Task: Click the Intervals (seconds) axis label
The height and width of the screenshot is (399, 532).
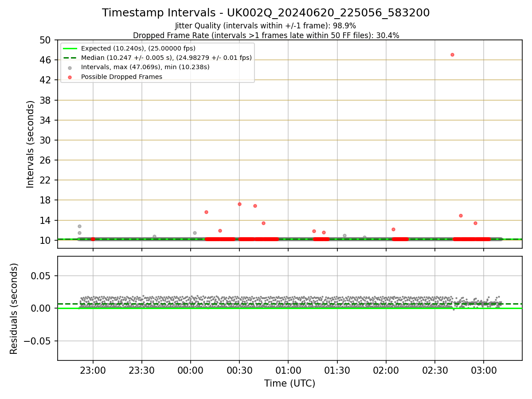Action: [x=30, y=144]
